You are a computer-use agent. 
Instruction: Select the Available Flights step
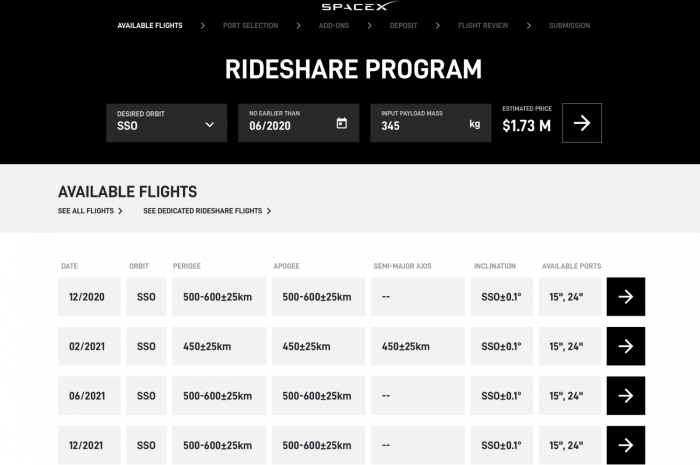(150, 25)
